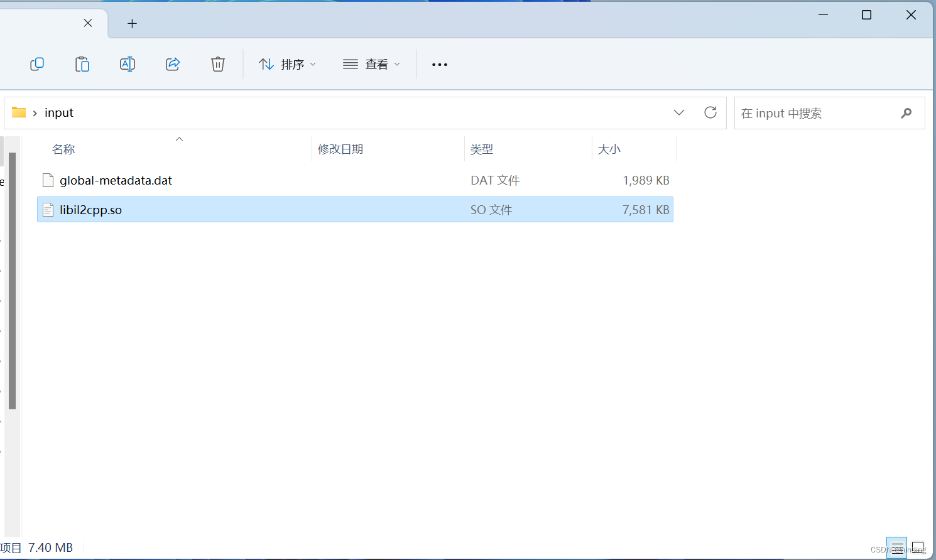Open the 查看 view menu
Screen dimensions: 936x560
371,64
